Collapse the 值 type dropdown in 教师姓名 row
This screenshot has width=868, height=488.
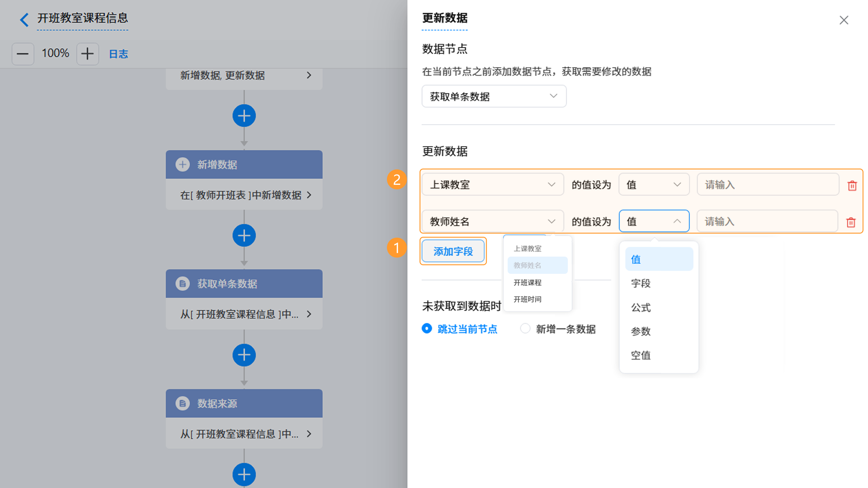coord(654,221)
